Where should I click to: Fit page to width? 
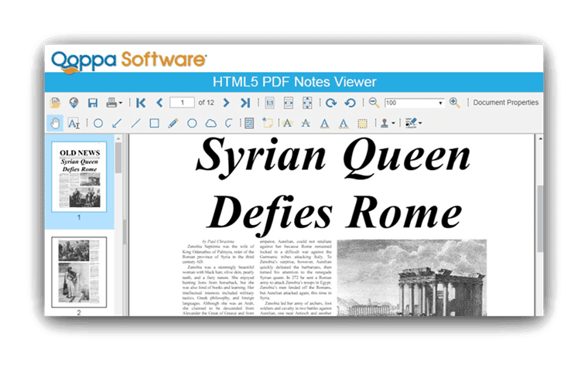289,103
